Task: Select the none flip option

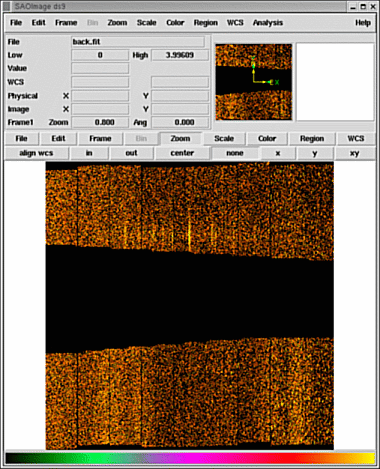Action: pos(235,153)
